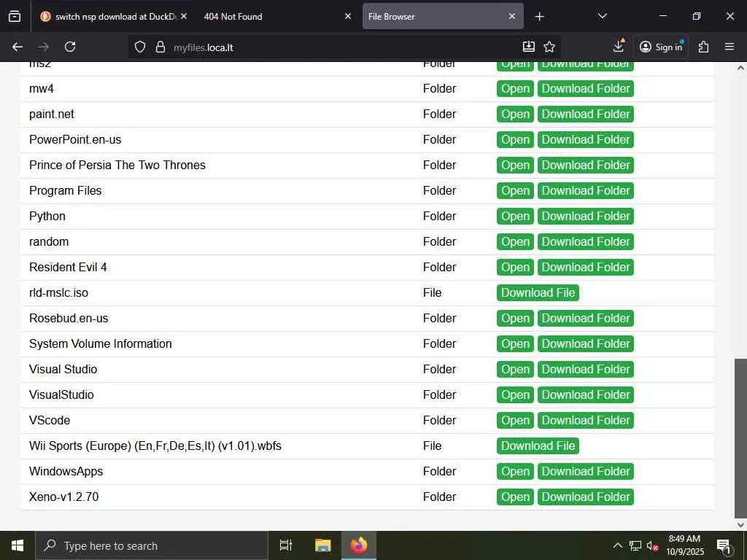Image resolution: width=747 pixels, height=560 pixels.
Task: Click the padlock site information icon
Action: [x=160, y=47]
